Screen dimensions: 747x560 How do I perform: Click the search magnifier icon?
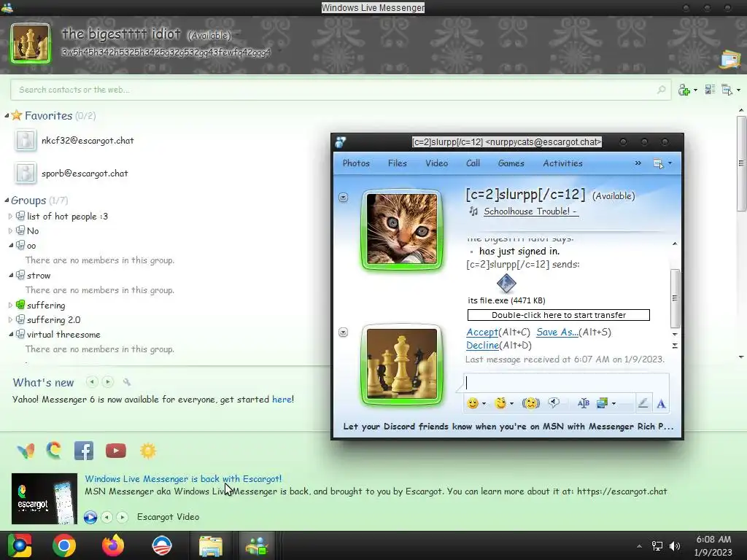(661, 90)
